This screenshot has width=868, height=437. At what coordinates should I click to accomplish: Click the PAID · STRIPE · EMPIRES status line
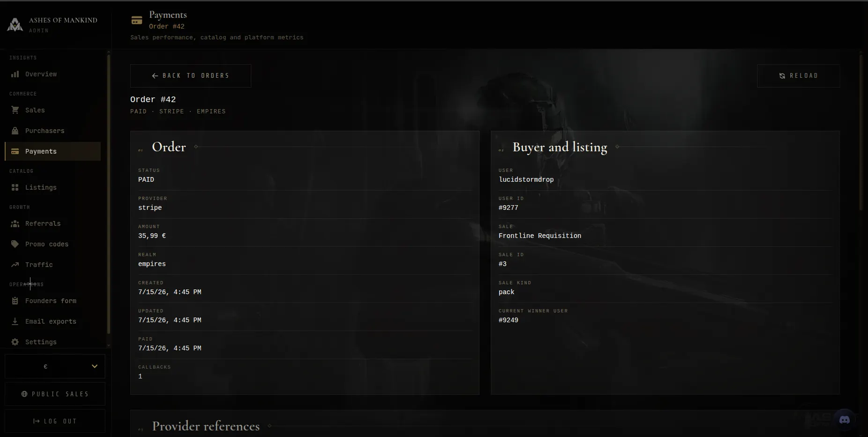click(178, 111)
